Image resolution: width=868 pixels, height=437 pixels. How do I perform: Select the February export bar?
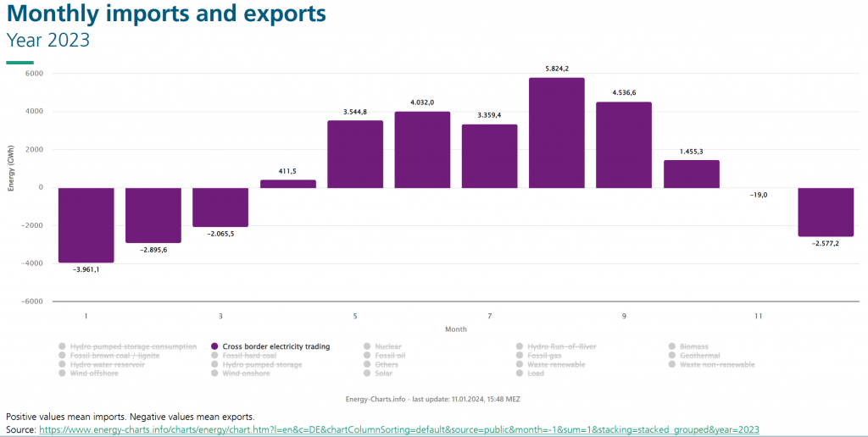coord(153,215)
